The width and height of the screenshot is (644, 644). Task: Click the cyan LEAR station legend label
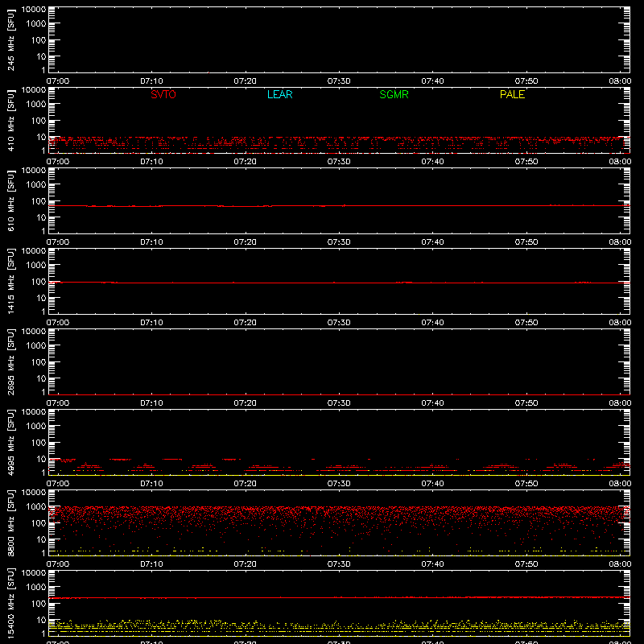tap(279, 94)
